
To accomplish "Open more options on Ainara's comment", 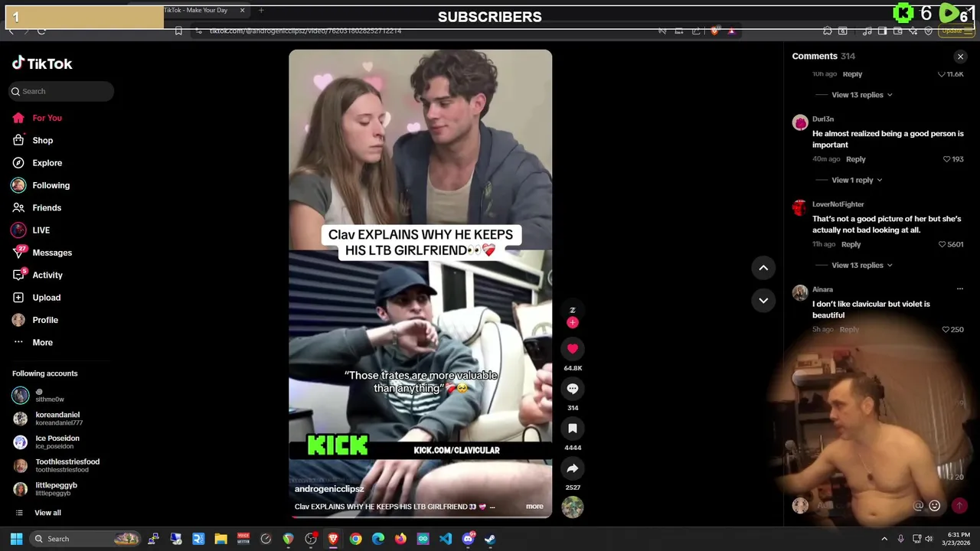I will [x=959, y=289].
